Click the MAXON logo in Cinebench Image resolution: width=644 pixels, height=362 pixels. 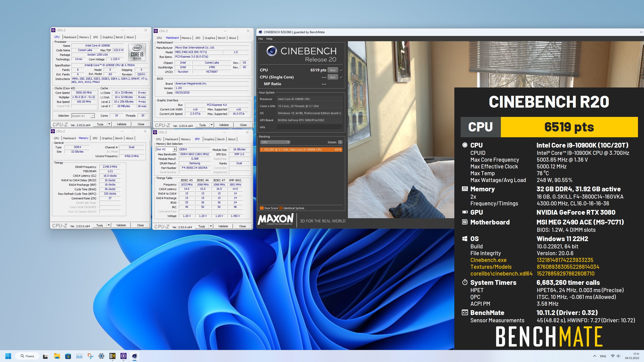click(x=275, y=219)
